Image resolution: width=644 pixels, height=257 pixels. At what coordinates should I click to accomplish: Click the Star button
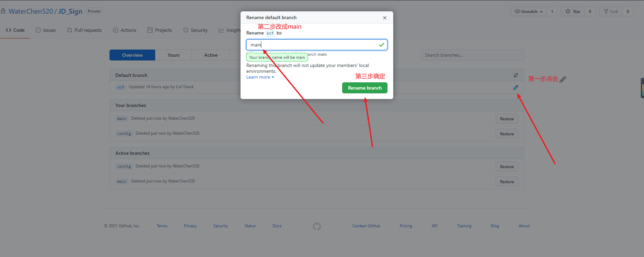tap(573, 12)
